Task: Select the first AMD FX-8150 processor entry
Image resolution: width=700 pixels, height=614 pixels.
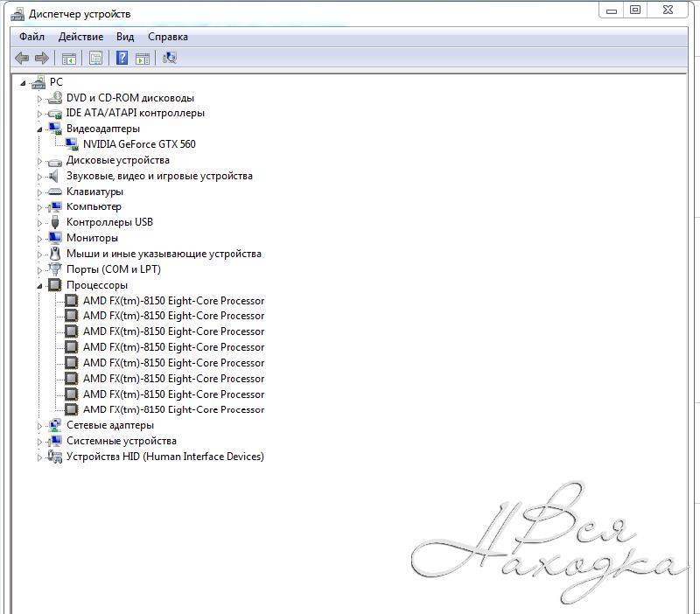Action: pos(172,301)
